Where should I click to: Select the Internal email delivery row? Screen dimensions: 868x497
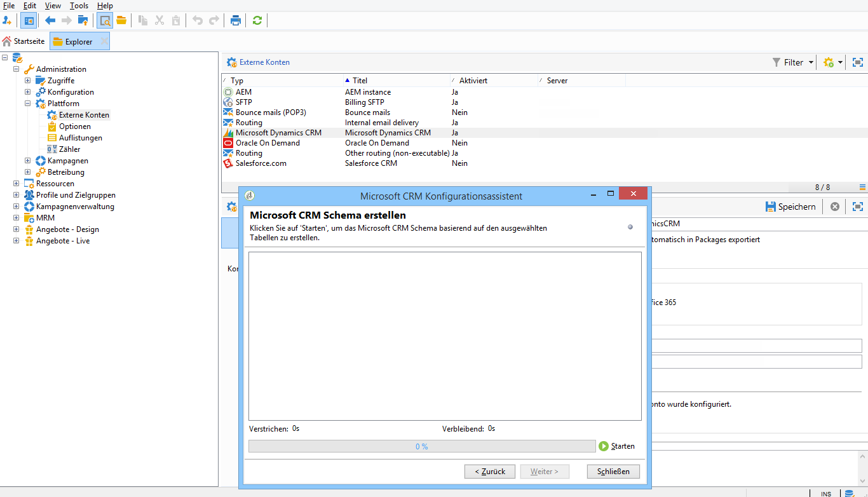pyautogui.click(x=545, y=123)
